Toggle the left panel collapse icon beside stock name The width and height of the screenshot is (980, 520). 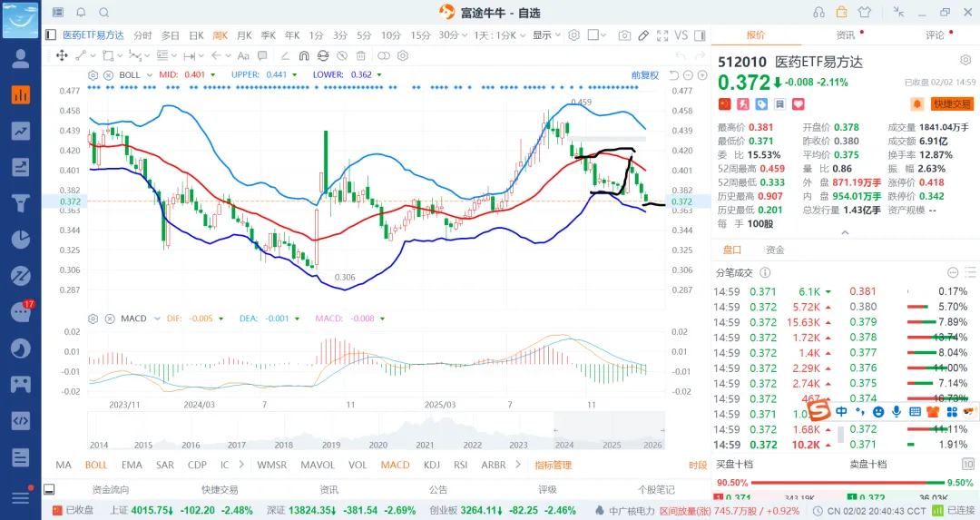click(51, 35)
